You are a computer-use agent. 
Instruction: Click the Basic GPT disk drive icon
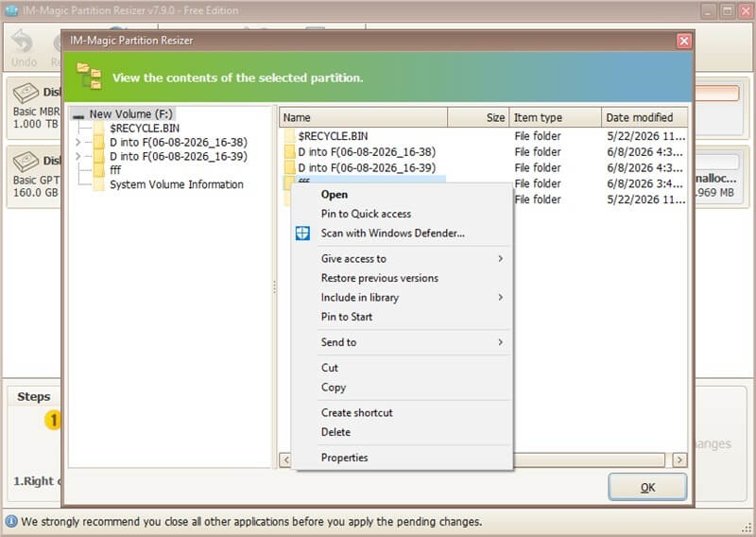(26, 162)
